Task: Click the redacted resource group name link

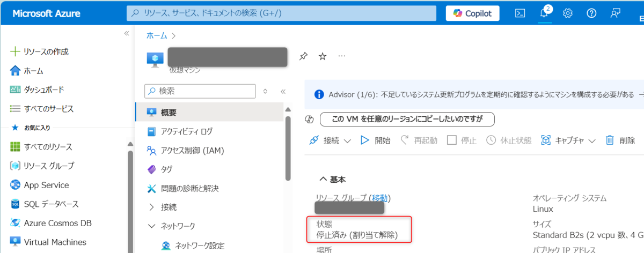Action: tap(349, 208)
